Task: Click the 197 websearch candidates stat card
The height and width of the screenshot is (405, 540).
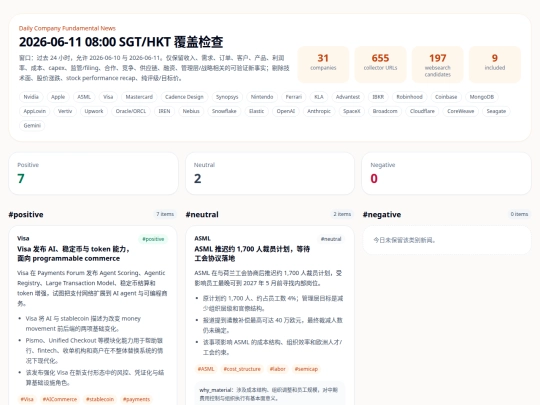Action: (x=438, y=64)
